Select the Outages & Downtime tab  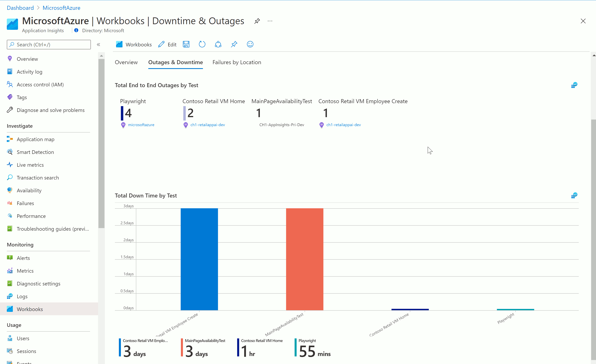click(176, 62)
